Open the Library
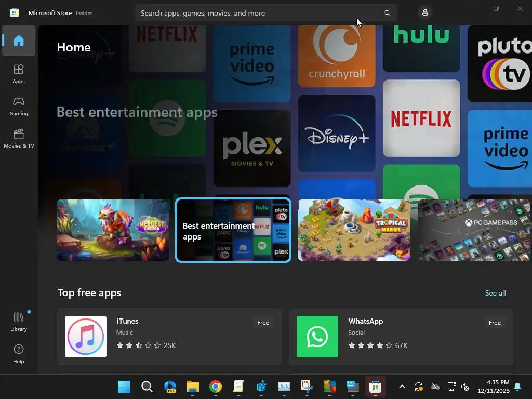Image resolution: width=532 pixels, height=399 pixels. tap(19, 322)
